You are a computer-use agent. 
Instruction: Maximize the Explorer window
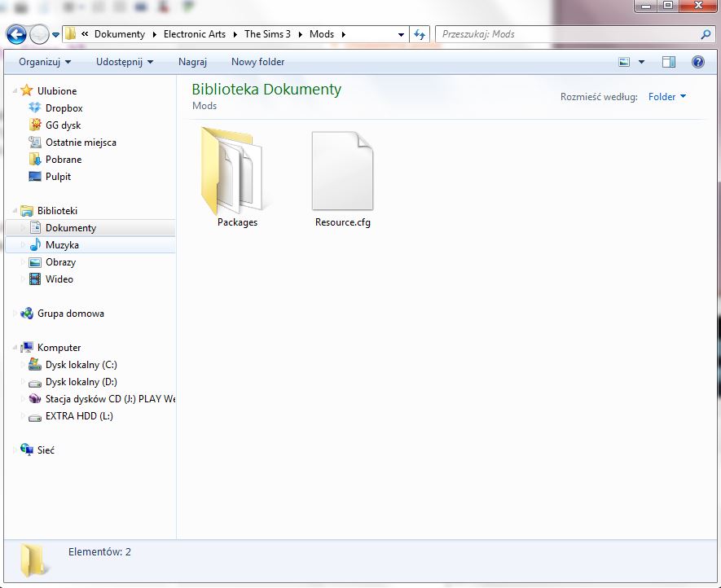tap(668, 6)
